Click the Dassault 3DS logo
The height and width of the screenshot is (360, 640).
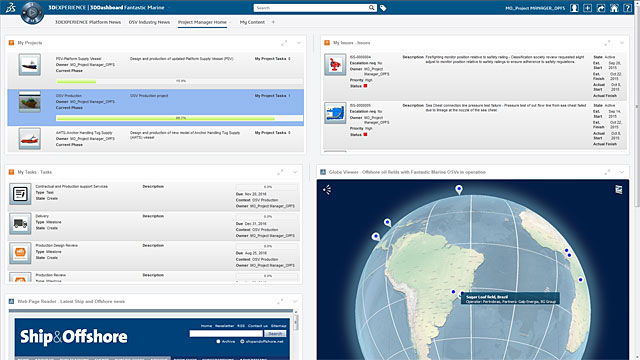coord(10,7)
